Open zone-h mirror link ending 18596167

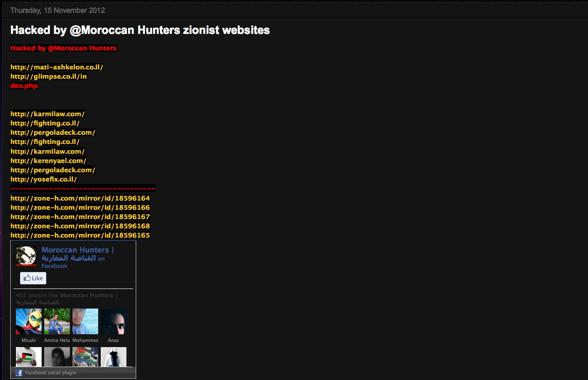[x=80, y=216]
